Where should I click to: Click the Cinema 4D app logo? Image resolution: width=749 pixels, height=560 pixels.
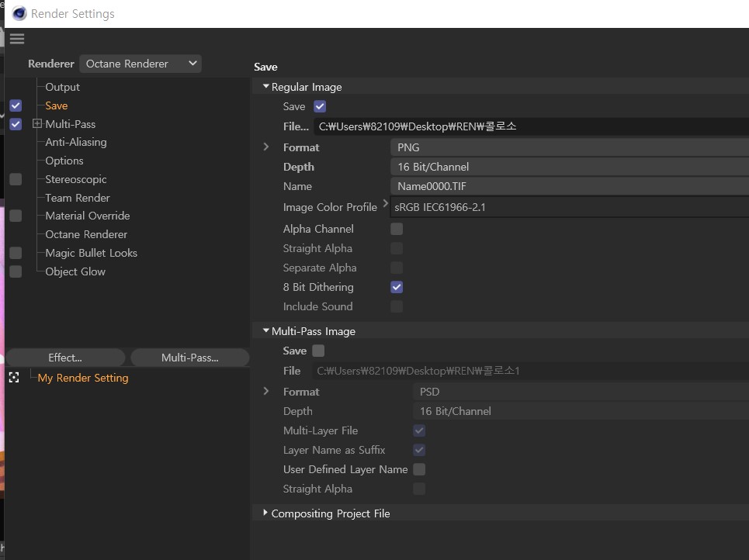[19, 13]
